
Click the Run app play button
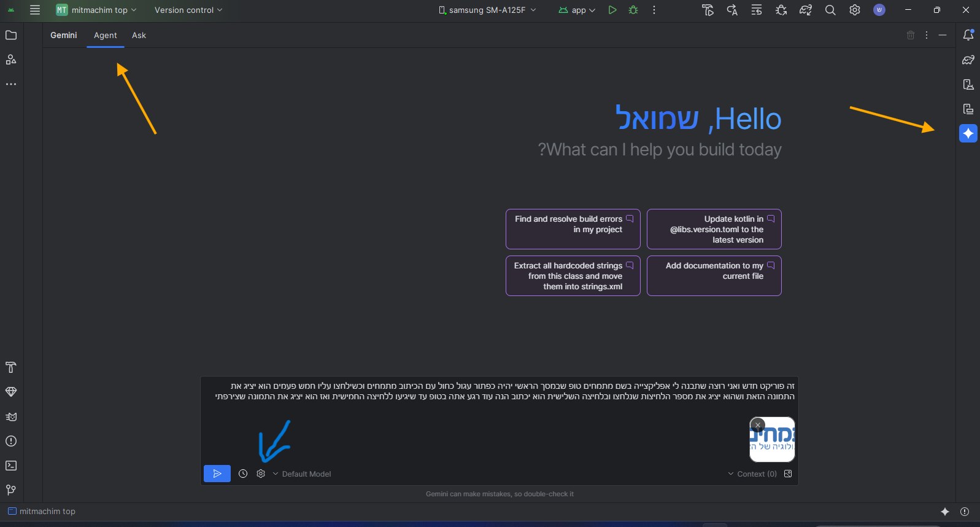click(612, 10)
